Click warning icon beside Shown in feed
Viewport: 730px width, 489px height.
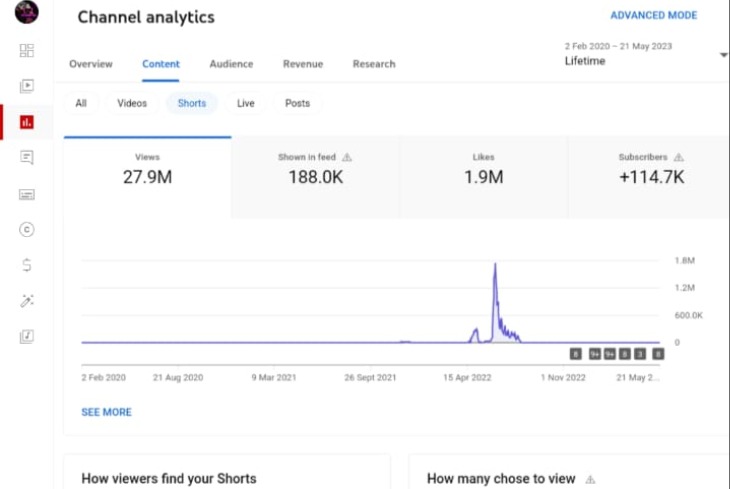tap(347, 157)
